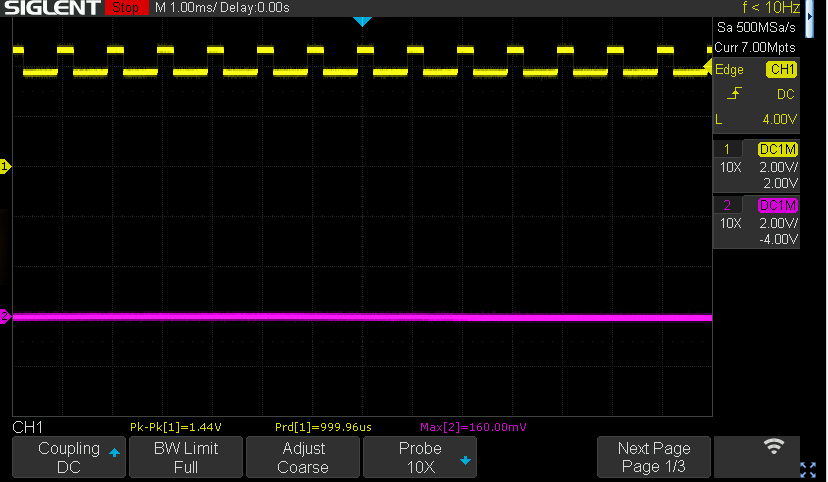Open the Coupling DC softkey menu
Screen dimensions: 828x482
tap(69, 457)
